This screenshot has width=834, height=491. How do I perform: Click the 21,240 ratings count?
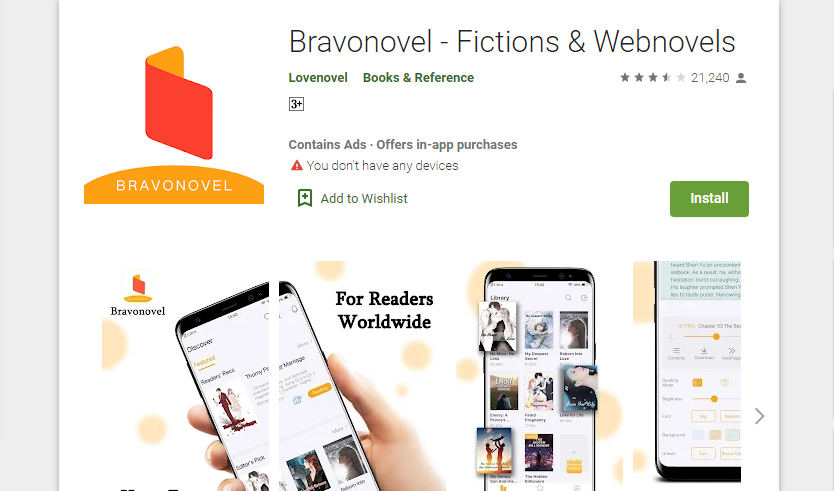(710, 78)
